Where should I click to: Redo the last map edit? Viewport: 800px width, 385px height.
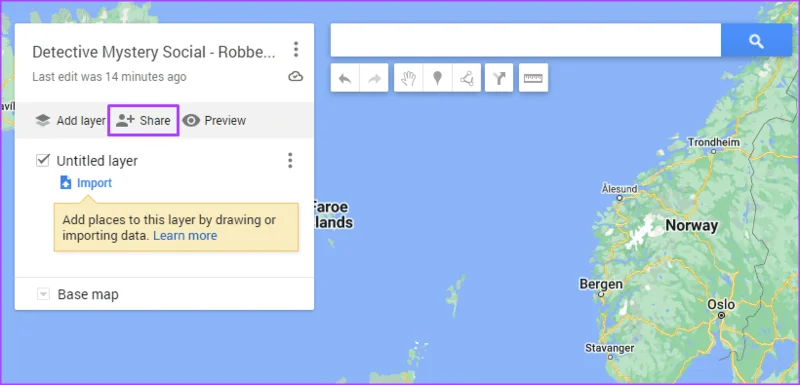pos(374,78)
